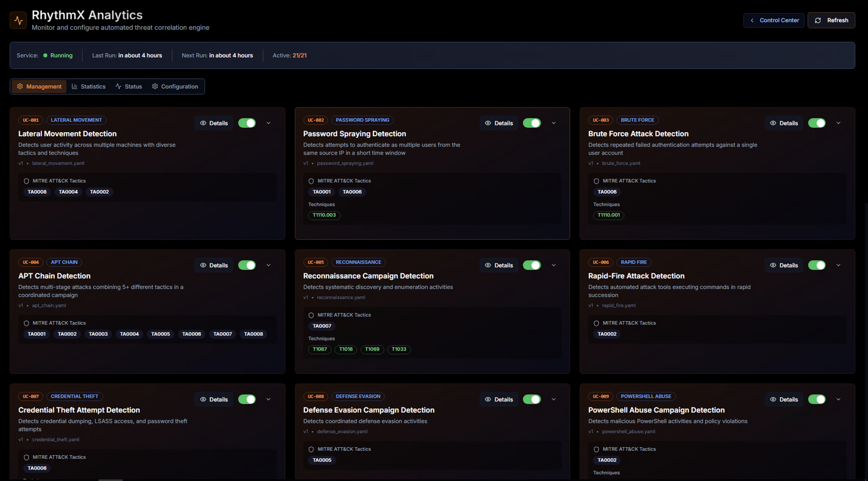Click the RhythmX Analytics pulse logo icon
This screenshot has height=481, width=868.
[18, 21]
